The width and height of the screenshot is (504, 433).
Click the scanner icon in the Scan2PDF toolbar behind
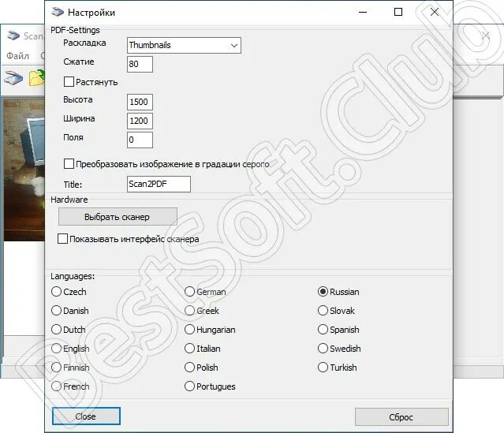pyautogui.click(x=13, y=78)
